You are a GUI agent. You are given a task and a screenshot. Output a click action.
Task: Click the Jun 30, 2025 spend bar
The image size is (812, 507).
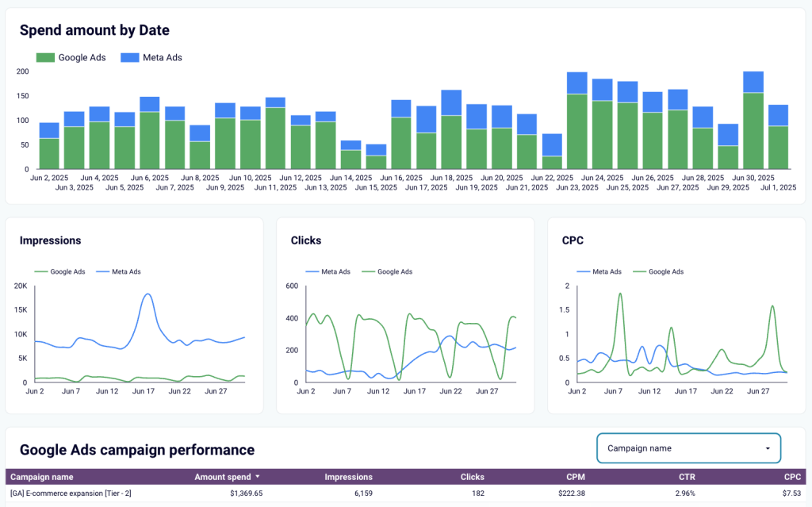[x=753, y=127]
